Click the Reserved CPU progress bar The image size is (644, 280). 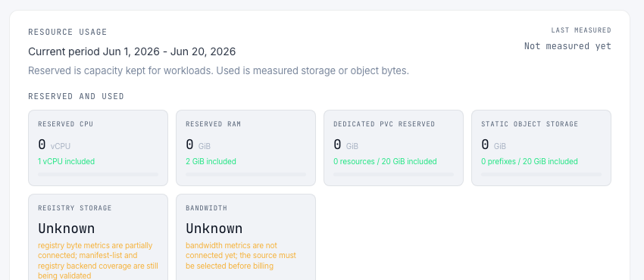(98, 174)
